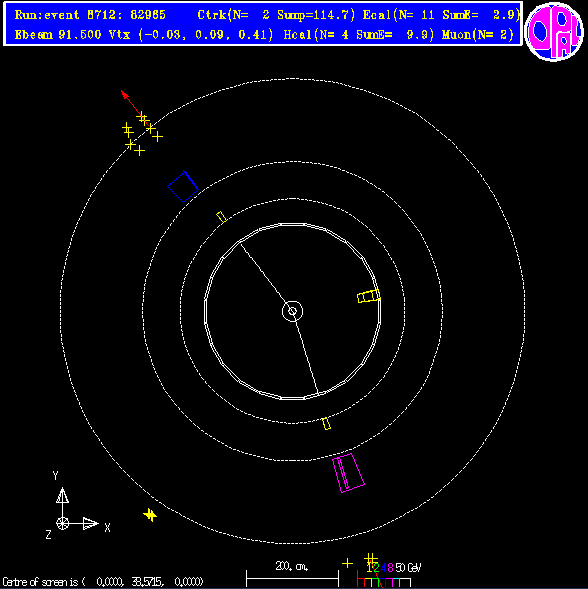This screenshot has width=588, height=589.
Task: Select the Z axis circle marker
Action: coord(62,523)
